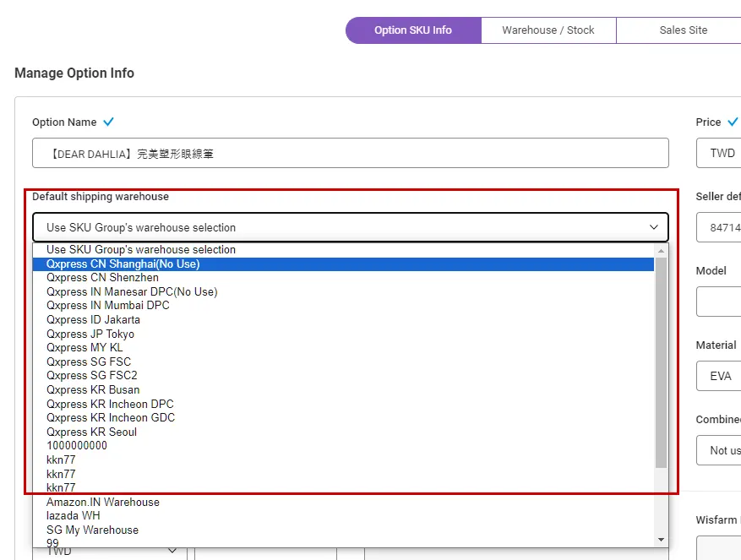
Task: Select Qxpress KR Seoul warehouse
Action: (343, 432)
